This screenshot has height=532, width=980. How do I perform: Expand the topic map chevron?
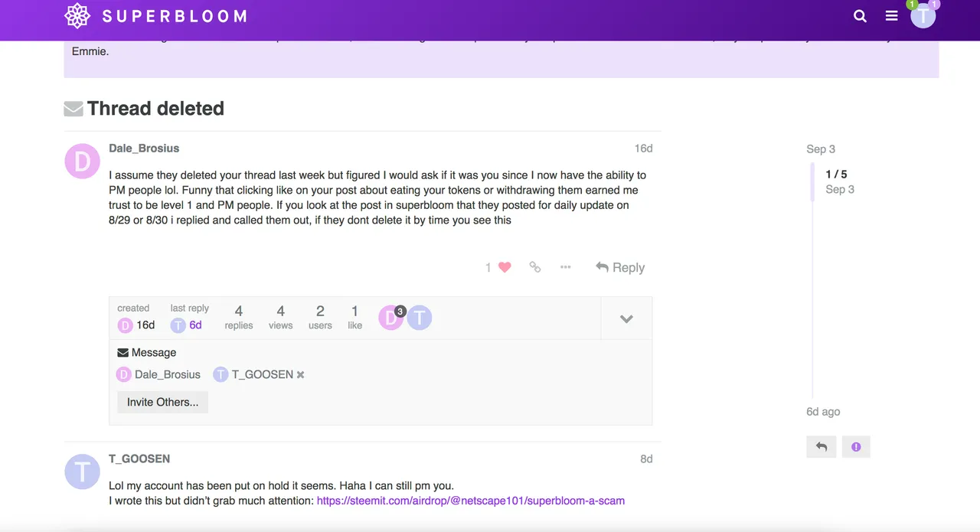(x=626, y=318)
